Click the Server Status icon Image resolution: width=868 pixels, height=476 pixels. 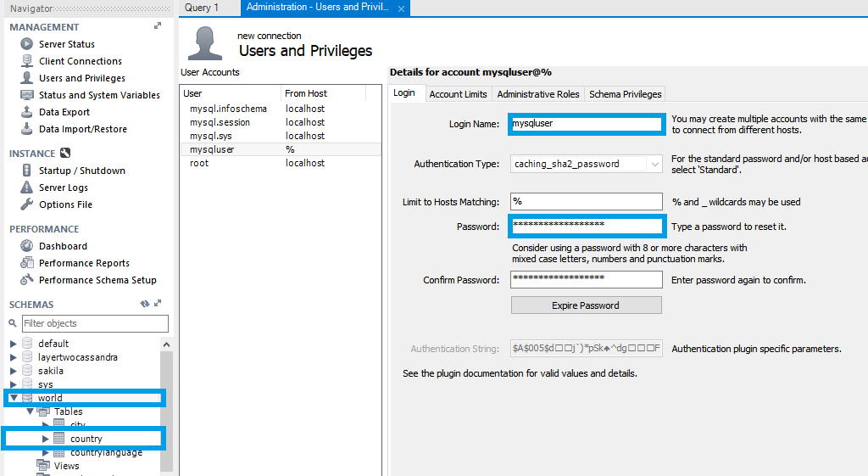click(26, 44)
